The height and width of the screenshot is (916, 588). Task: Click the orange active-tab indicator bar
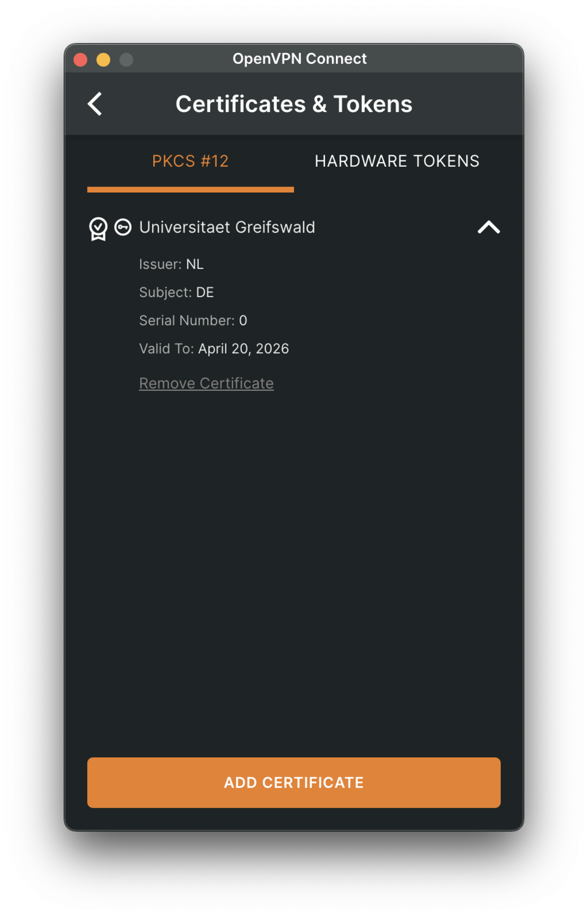[x=190, y=190]
